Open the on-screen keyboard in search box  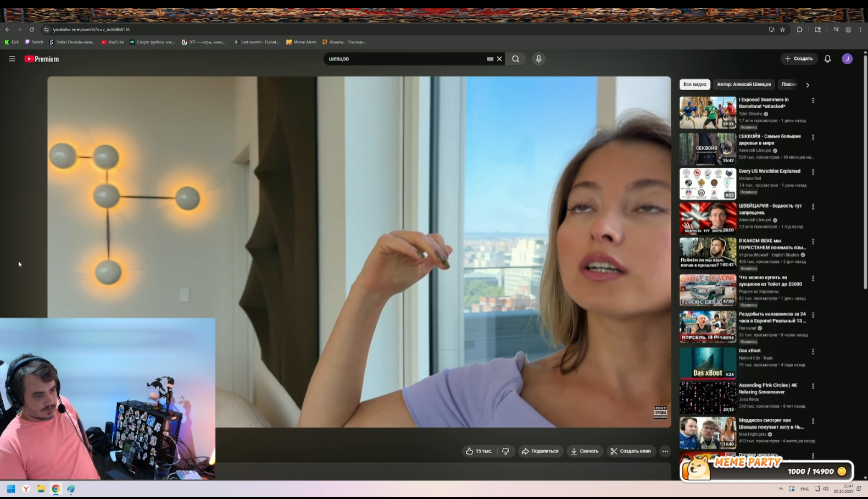pyautogui.click(x=489, y=59)
